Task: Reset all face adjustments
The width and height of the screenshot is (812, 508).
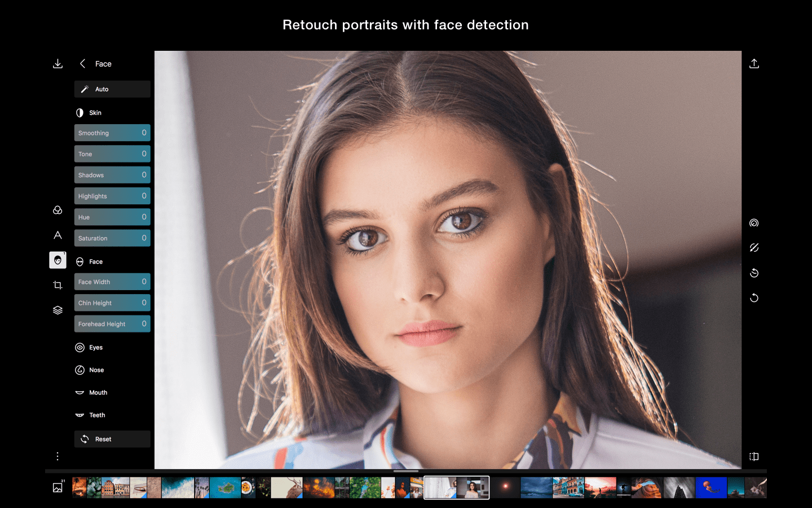Action: [112, 439]
